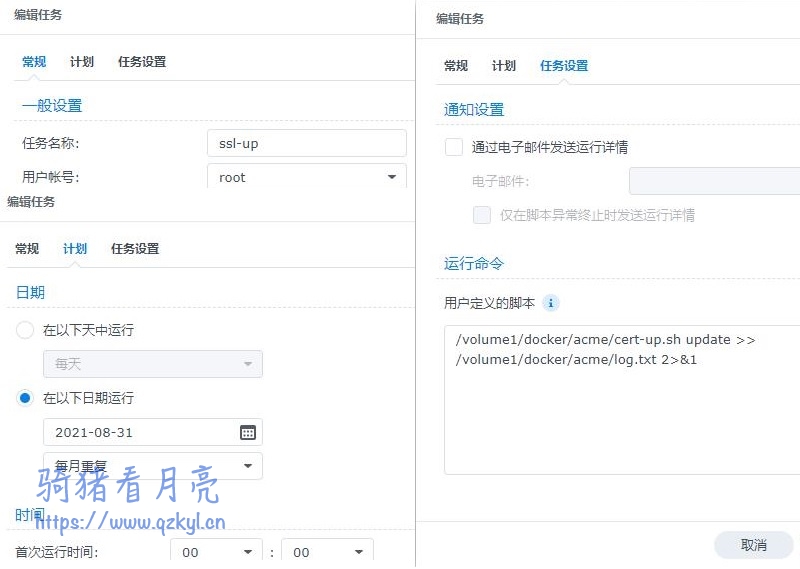The width and height of the screenshot is (800, 569).
Task: Switch to 常规 tab in right window
Action: point(456,65)
